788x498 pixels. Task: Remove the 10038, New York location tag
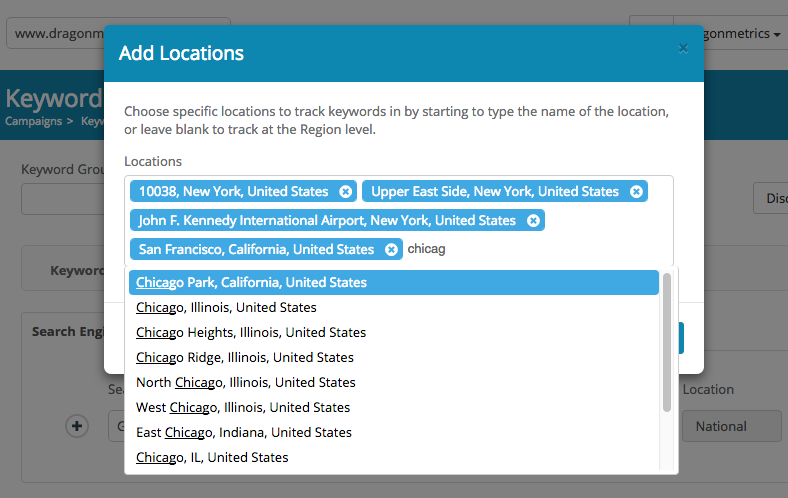click(345, 191)
